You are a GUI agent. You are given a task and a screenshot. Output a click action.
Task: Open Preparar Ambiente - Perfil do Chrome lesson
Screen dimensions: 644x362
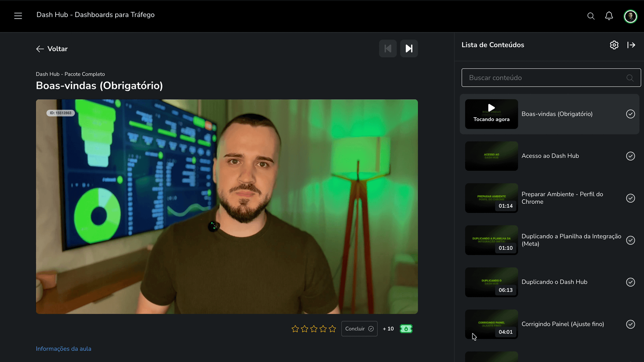point(562,198)
